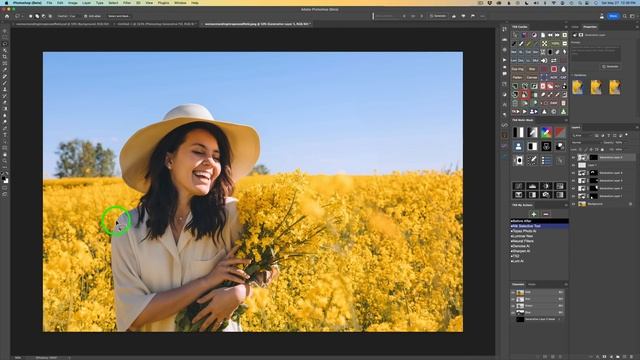Screen dimensions: 640x360
Task: Open the Window menu
Action: [x=180, y=2]
